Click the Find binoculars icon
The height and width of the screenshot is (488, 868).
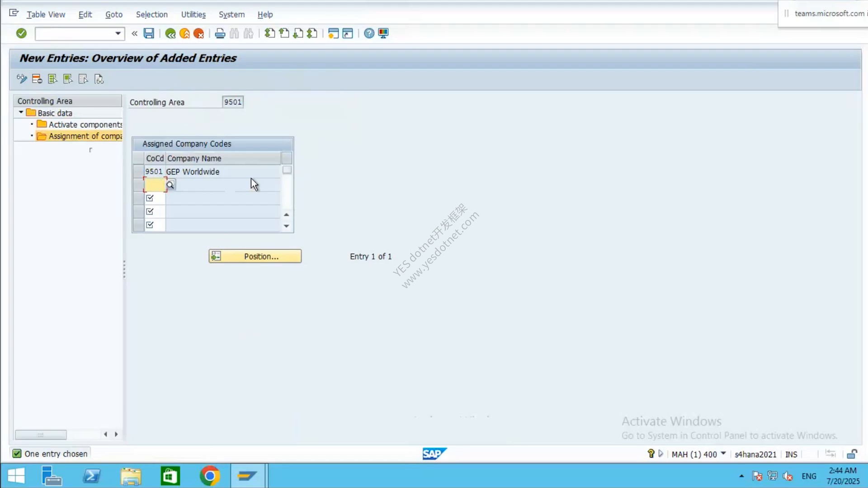[x=234, y=33]
